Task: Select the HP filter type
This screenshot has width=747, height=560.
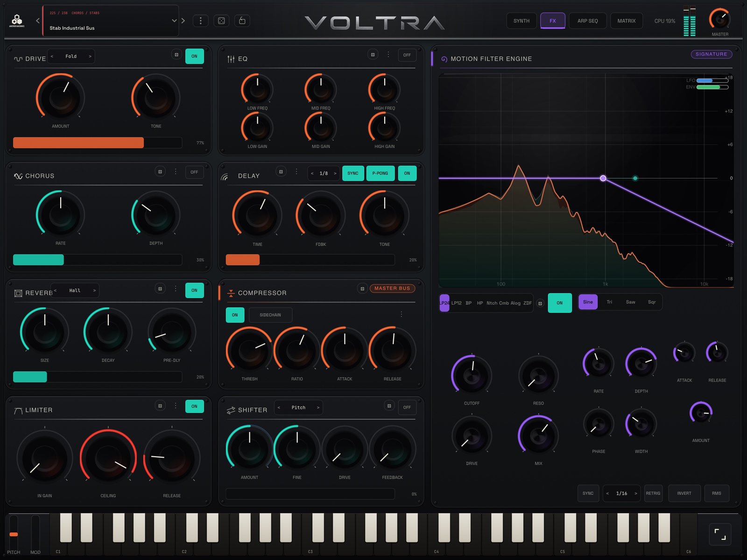Action: pyautogui.click(x=480, y=303)
